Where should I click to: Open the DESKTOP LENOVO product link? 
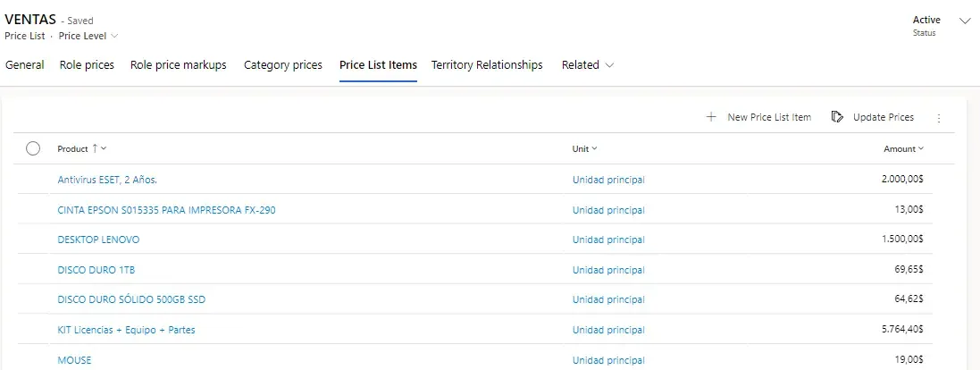point(98,240)
